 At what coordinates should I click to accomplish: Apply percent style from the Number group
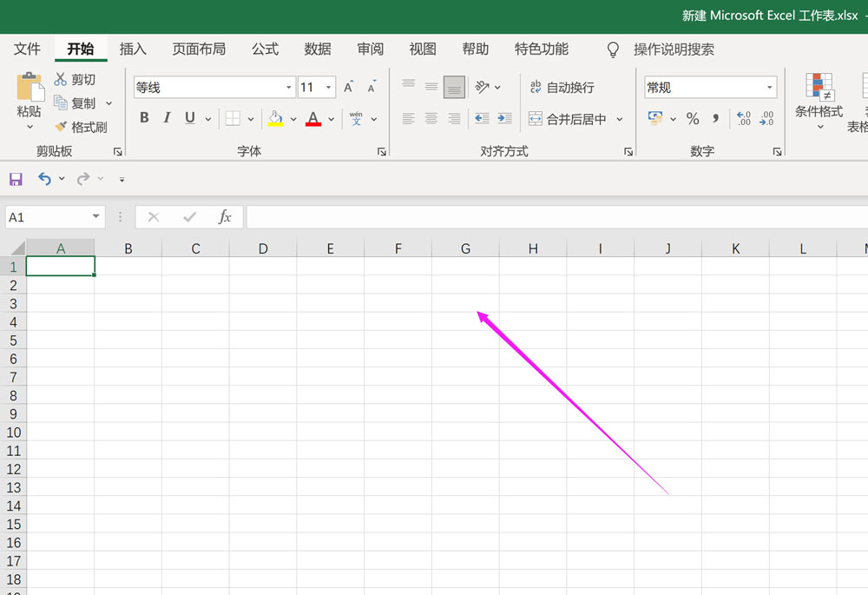tap(693, 118)
